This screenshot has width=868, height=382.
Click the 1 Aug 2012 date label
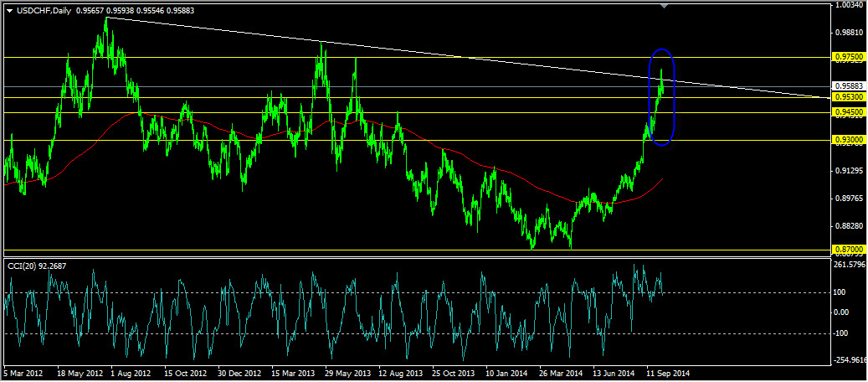(131, 373)
